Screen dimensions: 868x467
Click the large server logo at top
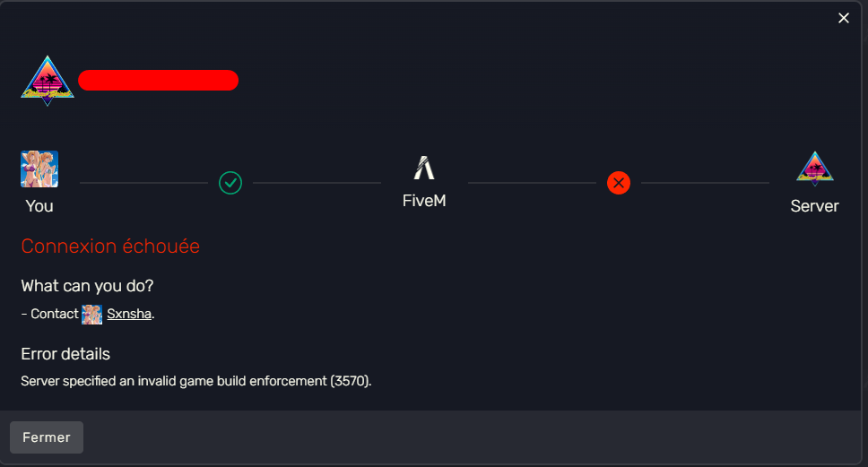[x=48, y=81]
